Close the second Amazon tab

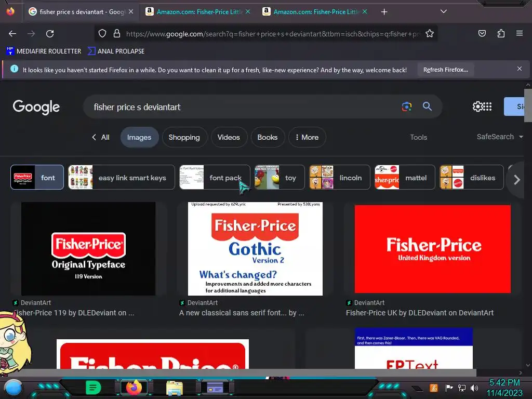pos(365,11)
